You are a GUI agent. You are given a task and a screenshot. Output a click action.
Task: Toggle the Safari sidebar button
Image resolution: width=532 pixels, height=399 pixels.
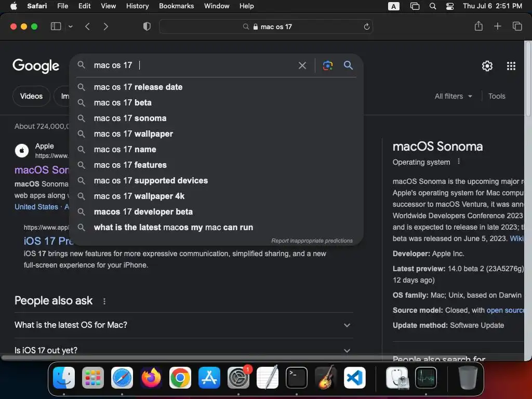point(56,26)
